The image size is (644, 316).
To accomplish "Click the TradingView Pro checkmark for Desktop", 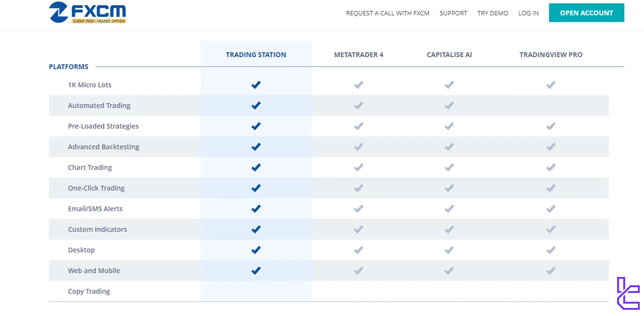I will pos(551,250).
